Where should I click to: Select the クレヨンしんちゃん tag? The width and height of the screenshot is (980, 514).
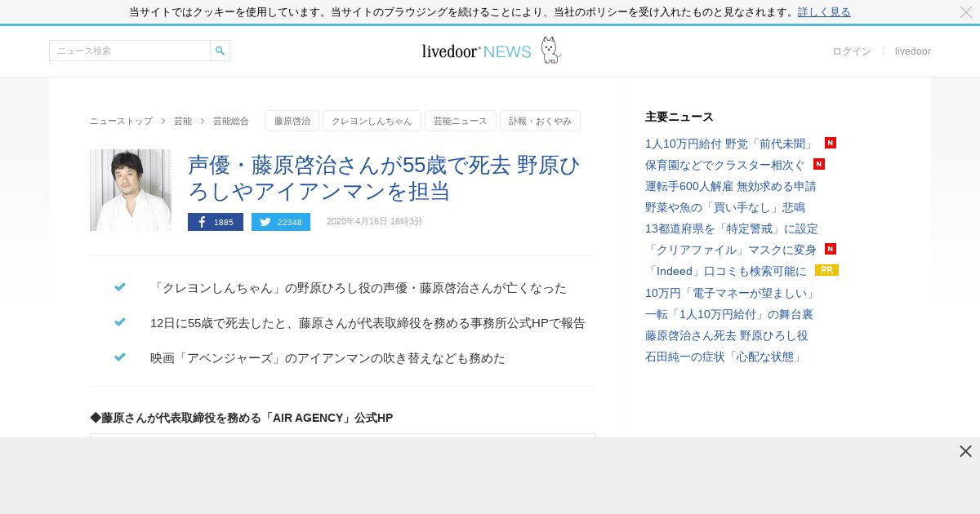(372, 121)
